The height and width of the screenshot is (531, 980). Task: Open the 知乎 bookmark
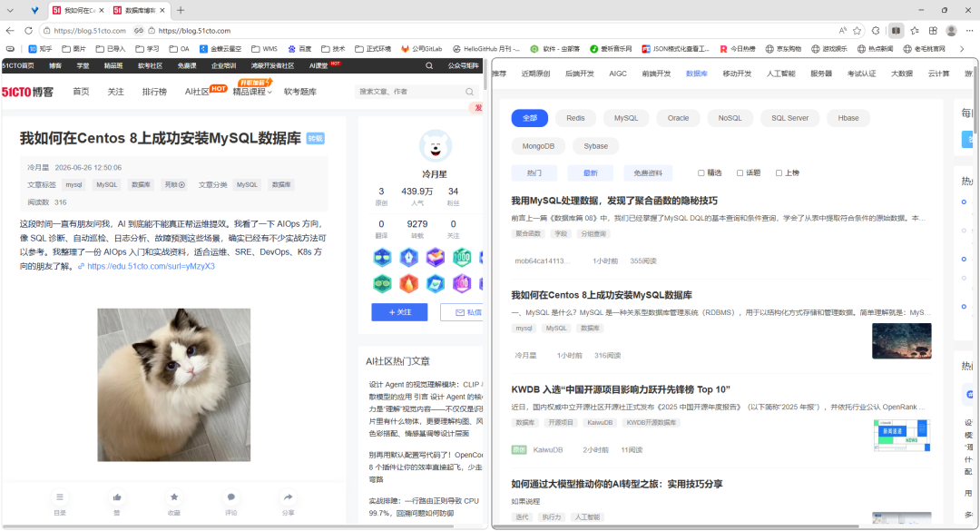coord(41,49)
